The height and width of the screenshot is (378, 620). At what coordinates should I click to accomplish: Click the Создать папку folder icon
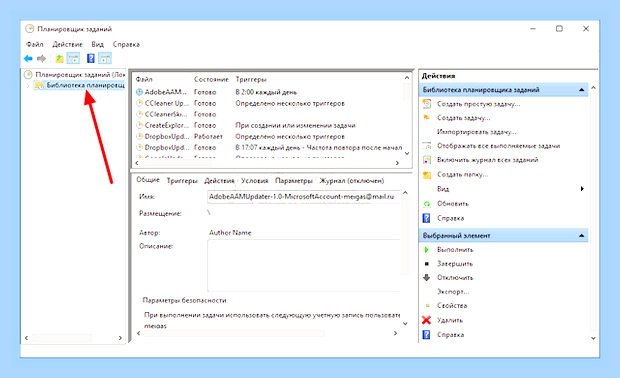click(x=427, y=174)
